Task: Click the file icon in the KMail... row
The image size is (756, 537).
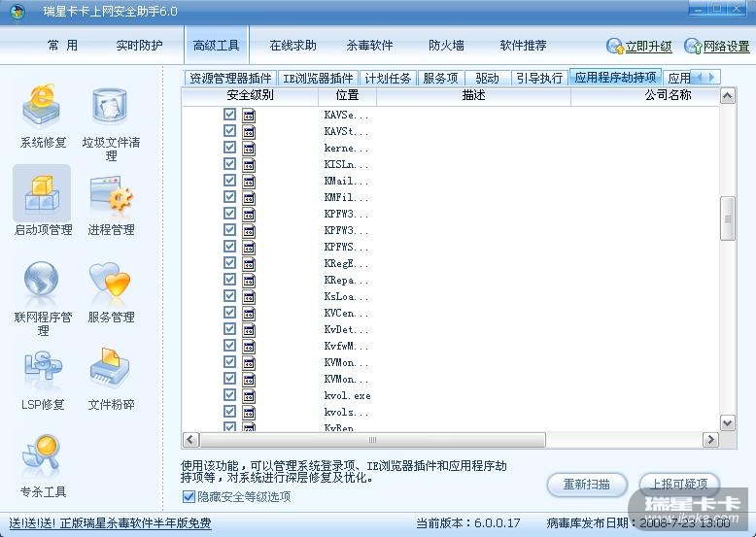Action: tap(249, 182)
